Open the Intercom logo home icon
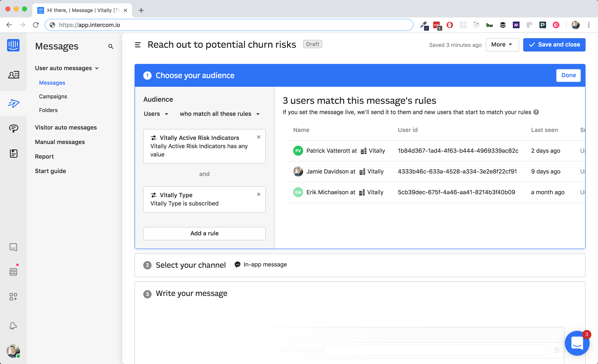Screen dimensions: 598x364 coord(13,45)
